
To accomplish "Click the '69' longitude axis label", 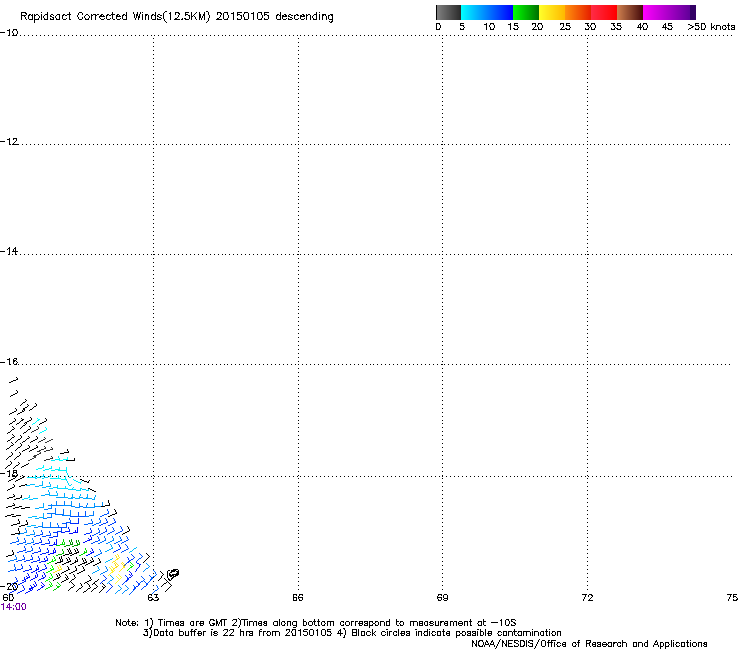I will (442, 598).
